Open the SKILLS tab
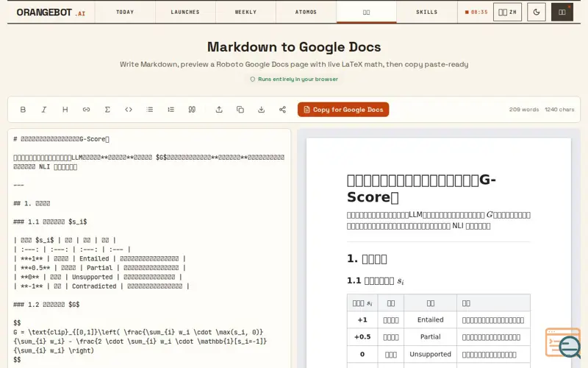Viewport: 588px width, 368px height. point(427,12)
